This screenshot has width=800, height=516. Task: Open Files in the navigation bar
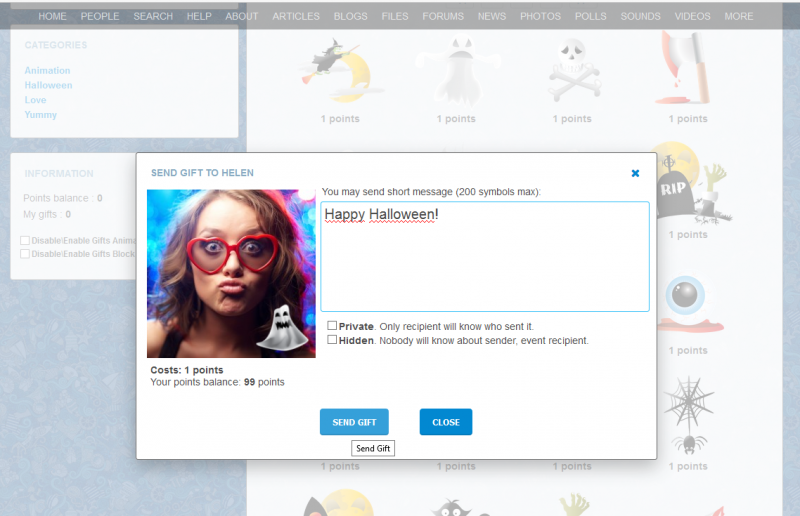pyautogui.click(x=395, y=16)
